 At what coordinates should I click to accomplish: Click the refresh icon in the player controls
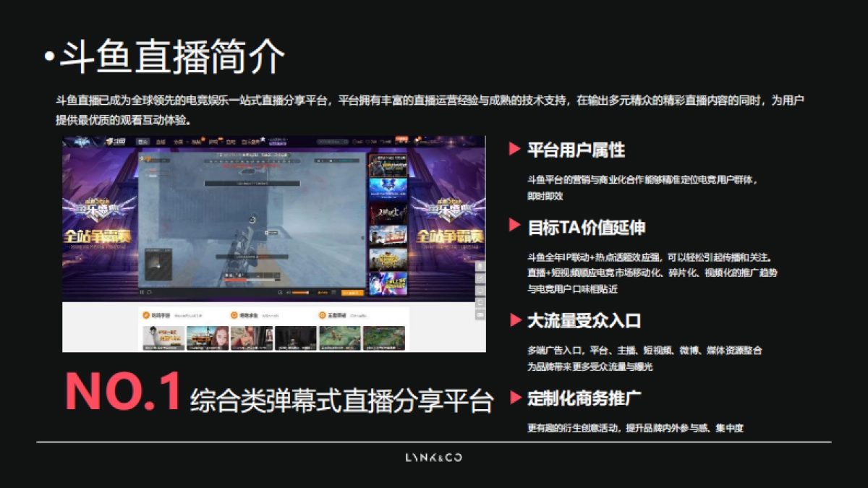(x=149, y=294)
